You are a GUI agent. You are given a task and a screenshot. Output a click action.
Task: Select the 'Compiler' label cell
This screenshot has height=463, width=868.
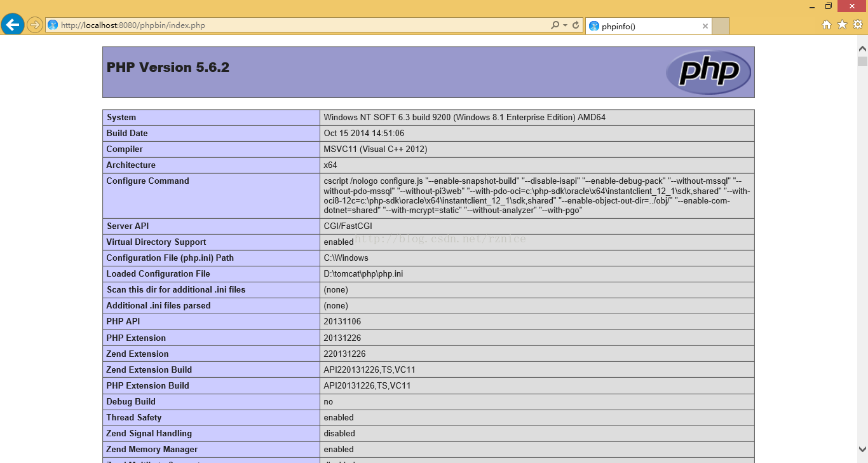(x=211, y=149)
